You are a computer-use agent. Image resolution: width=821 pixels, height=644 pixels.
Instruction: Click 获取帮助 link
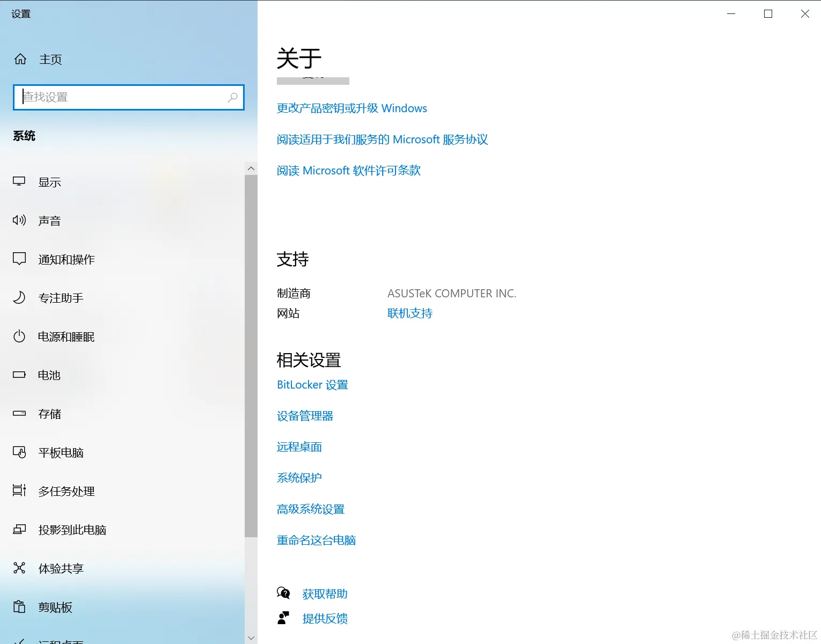coord(325,594)
